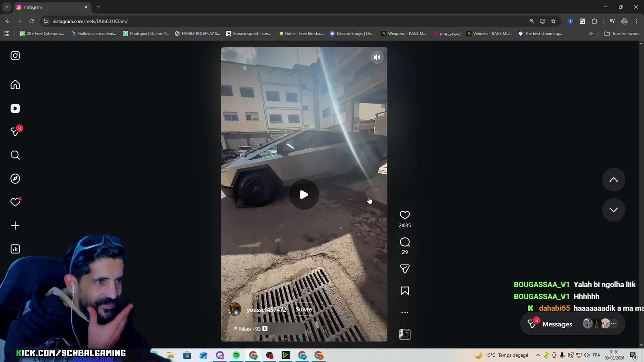Open the weather widget Temps dégagé

(x=501, y=355)
